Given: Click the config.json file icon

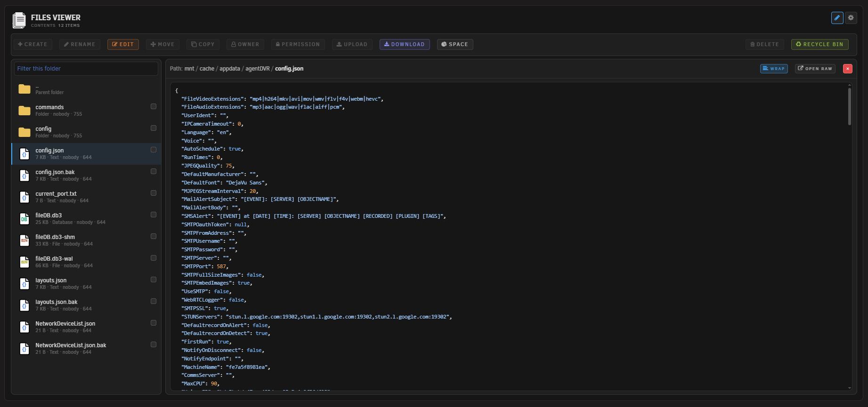Looking at the screenshot, I should (24, 154).
